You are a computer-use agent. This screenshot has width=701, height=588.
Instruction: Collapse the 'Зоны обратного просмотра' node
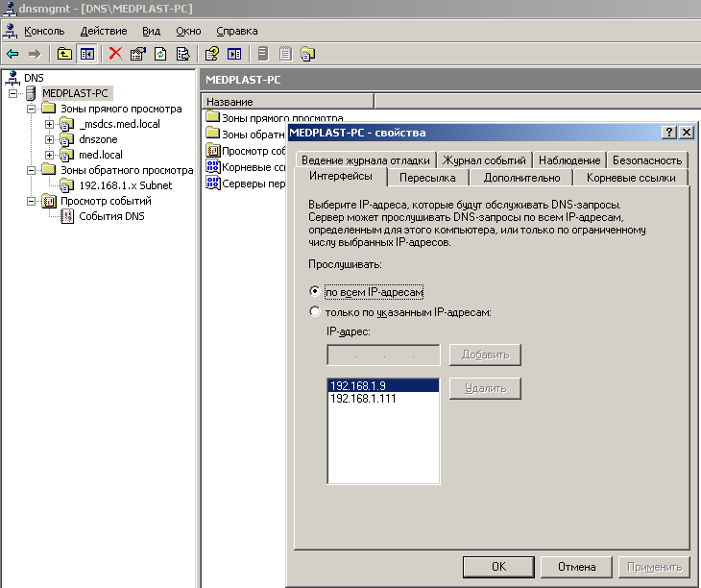pyautogui.click(x=33, y=170)
